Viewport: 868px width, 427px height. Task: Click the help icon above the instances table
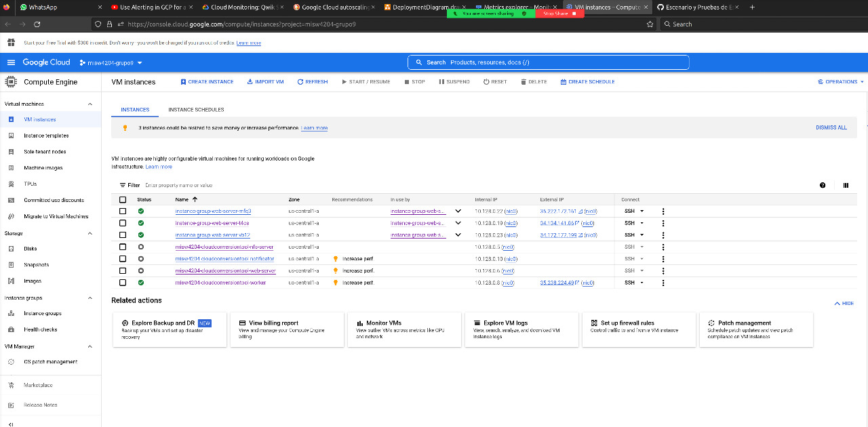click(x=823, y=185)
